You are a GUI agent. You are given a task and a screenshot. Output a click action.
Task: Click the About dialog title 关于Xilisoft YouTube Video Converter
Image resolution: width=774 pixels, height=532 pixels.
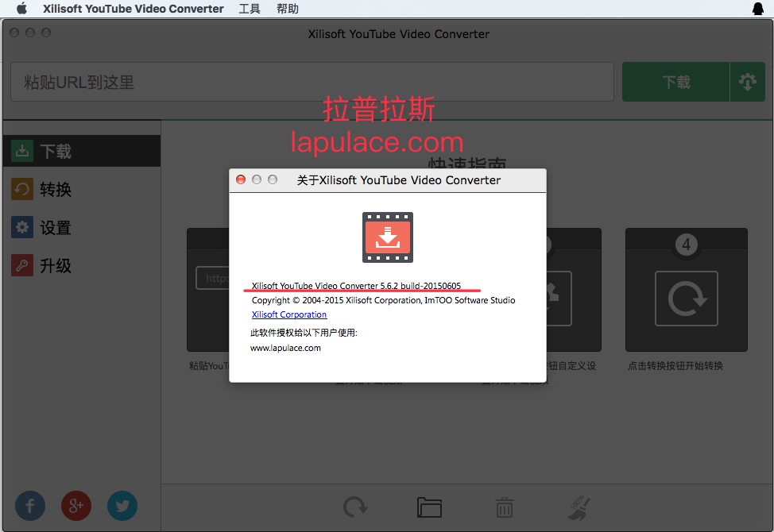point(398,180)
